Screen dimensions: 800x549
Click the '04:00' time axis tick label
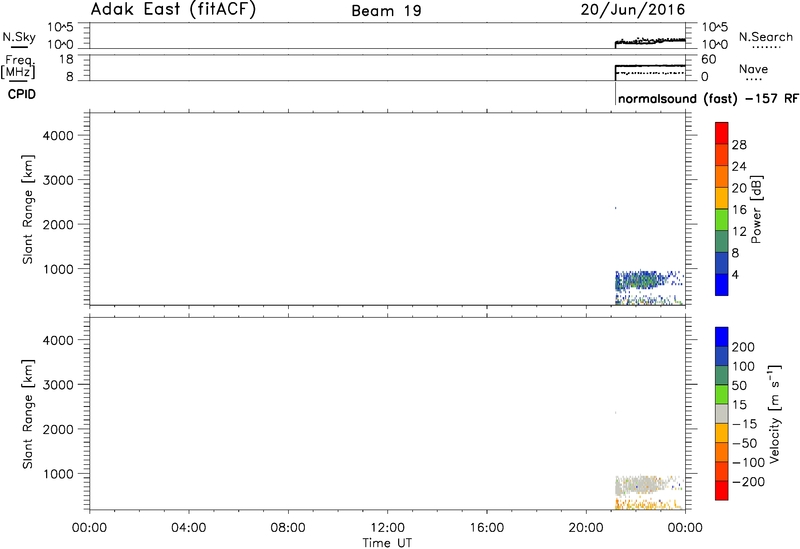click(x=189, y=528)
